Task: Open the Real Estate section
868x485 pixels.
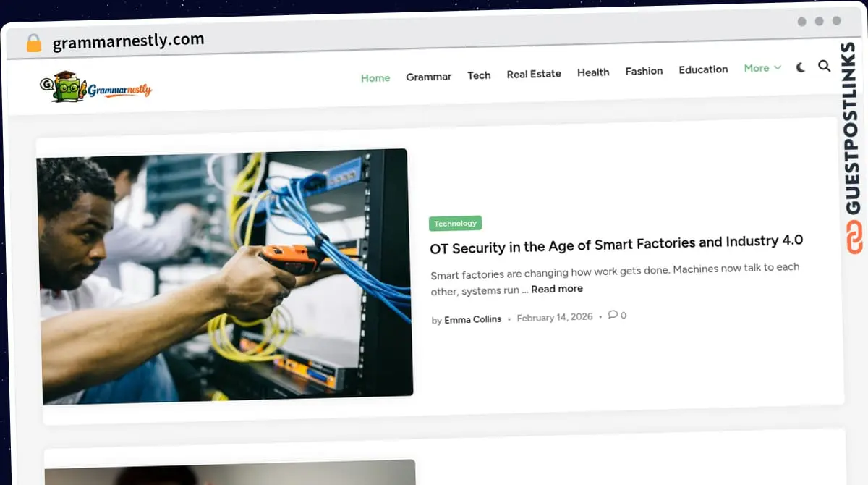Action: point(534,74)
